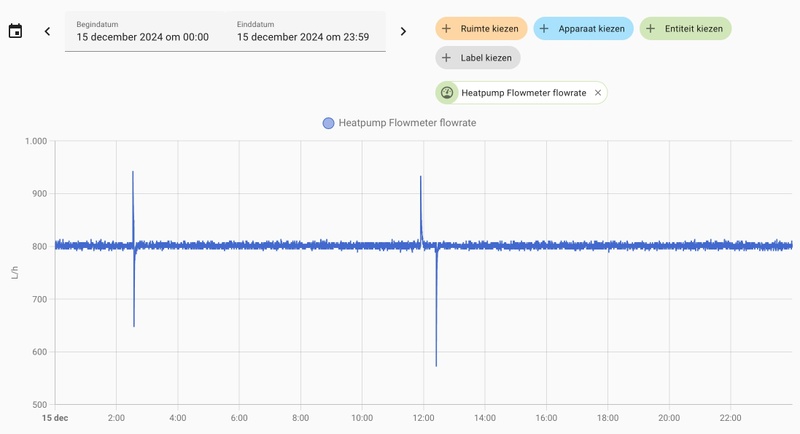Image resolution: width=800 pixels, height=434 pixels.
Task: Go to next day with right chevron
Action: (x=403, y=32)
